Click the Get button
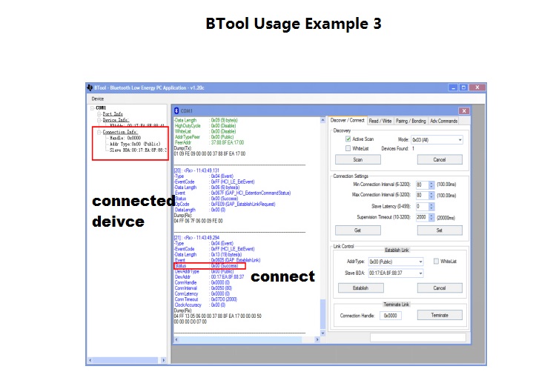This screenshot has height=392, width=556. [358, 230]
